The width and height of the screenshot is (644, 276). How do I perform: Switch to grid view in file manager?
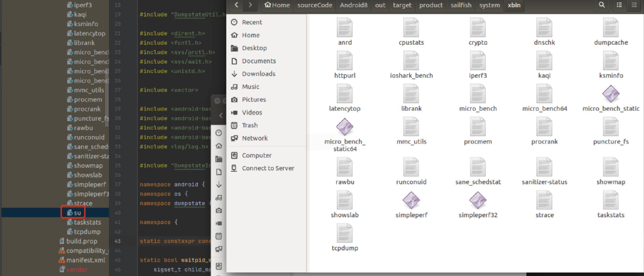point(634,5)
